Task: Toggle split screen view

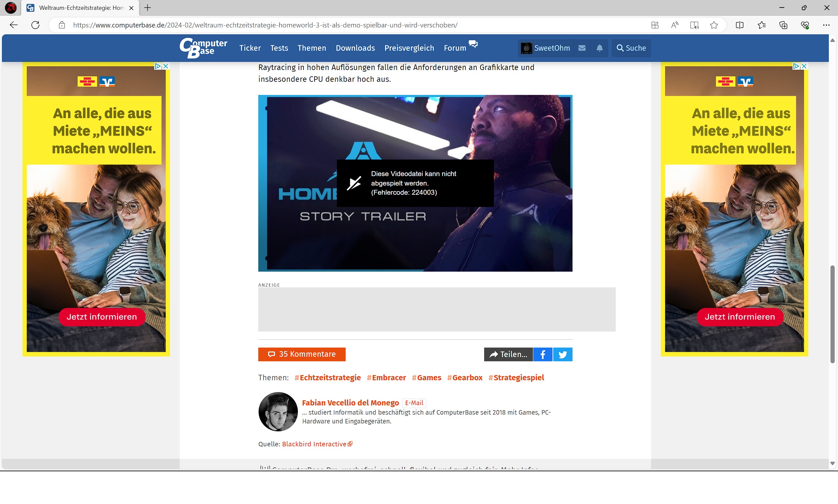Action: pos(739,25)
